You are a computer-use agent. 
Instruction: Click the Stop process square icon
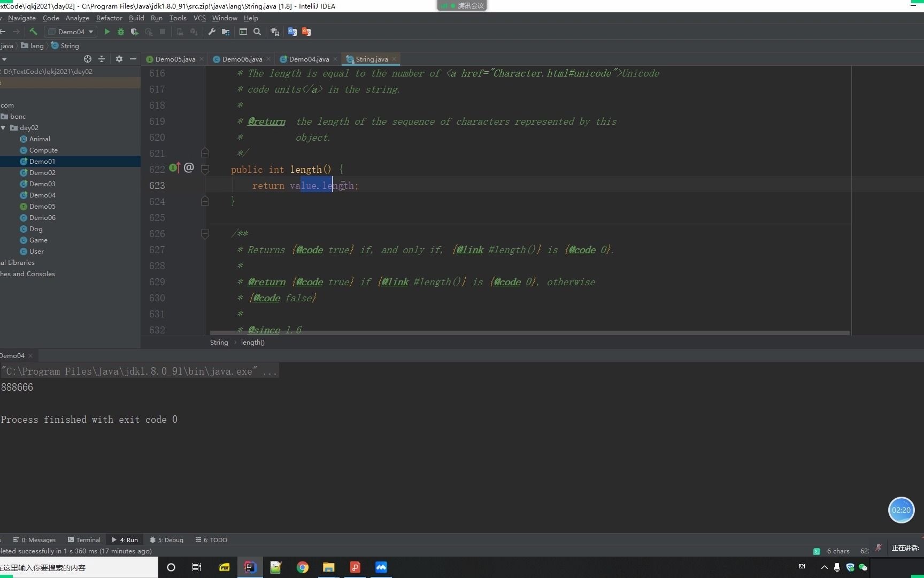163,32
